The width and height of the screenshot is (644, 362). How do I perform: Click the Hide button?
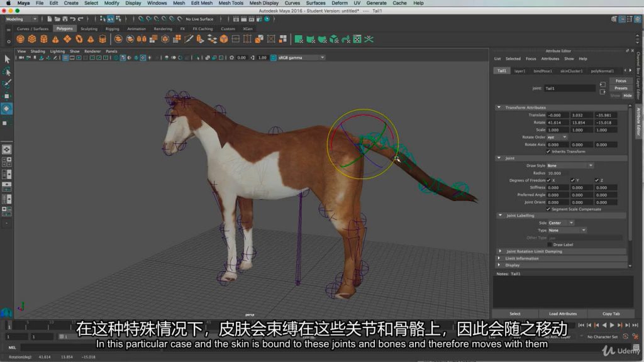627,96
